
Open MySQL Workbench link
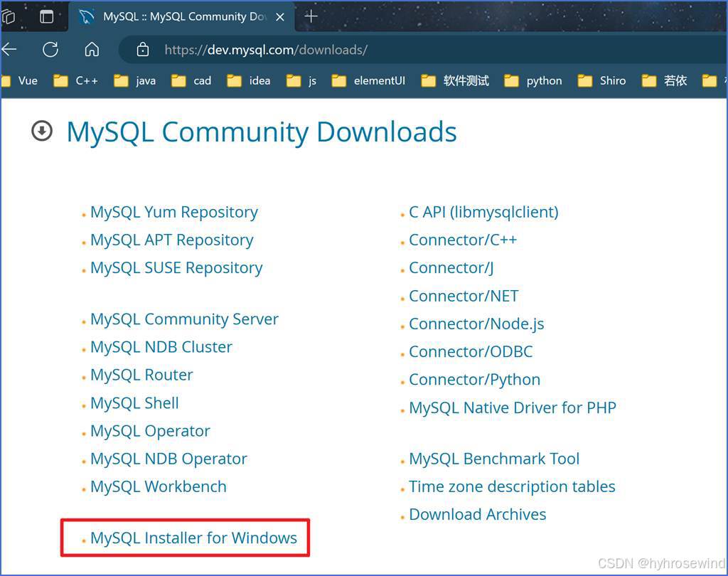(159, 487)
